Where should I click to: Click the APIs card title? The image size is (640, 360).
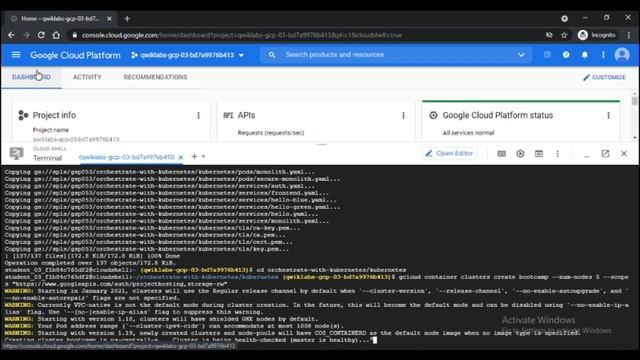coord(247,116)
